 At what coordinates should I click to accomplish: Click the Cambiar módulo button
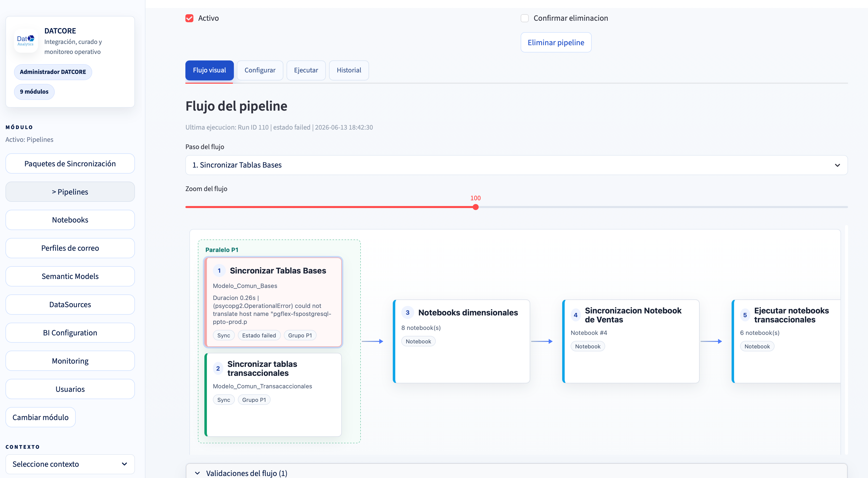40,417
